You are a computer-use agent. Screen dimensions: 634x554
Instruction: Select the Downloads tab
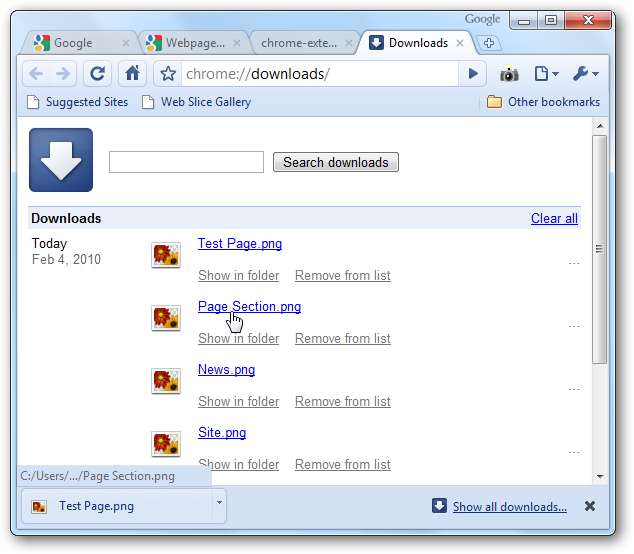click(416, 42)
